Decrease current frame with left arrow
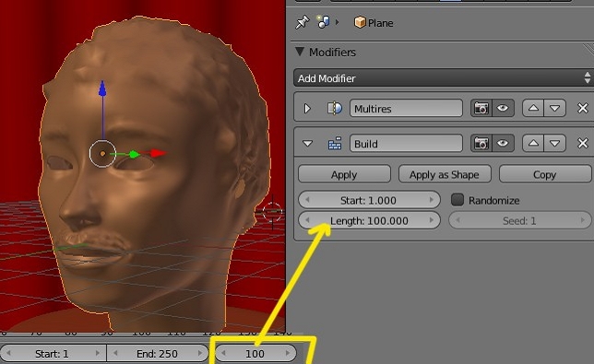 click(223, 354)
